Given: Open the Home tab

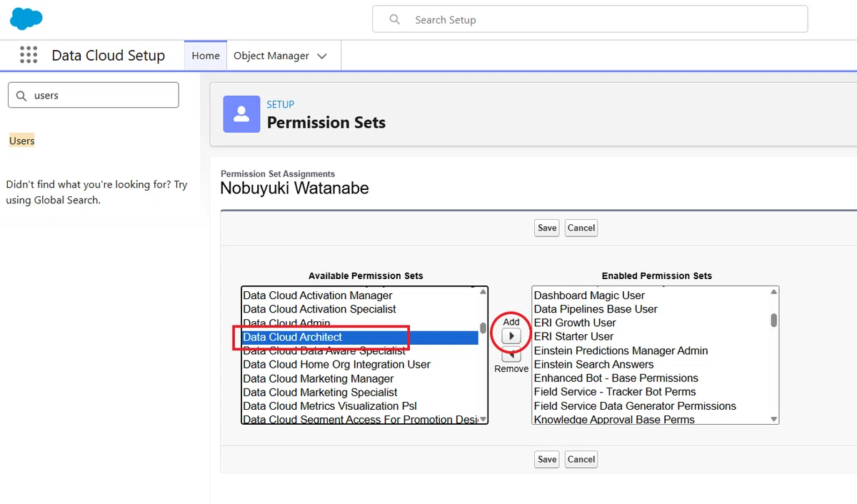Looking at the screenshot, I should (206, 56).
